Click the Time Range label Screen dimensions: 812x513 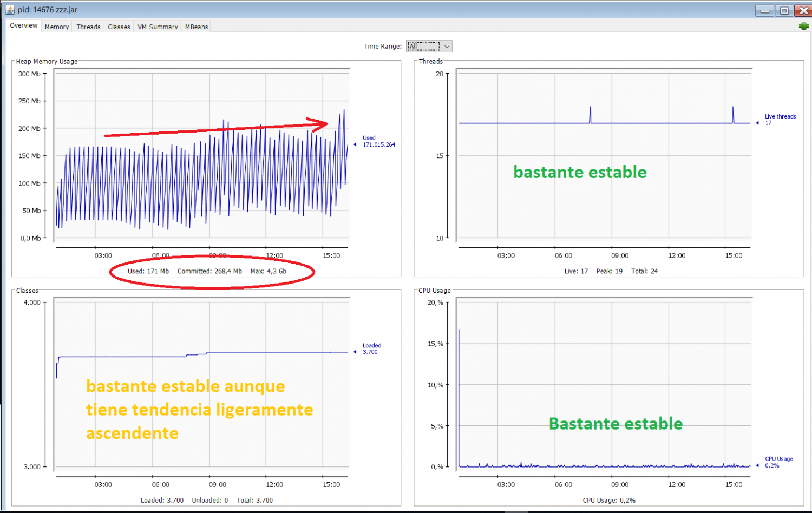point(383,47)
